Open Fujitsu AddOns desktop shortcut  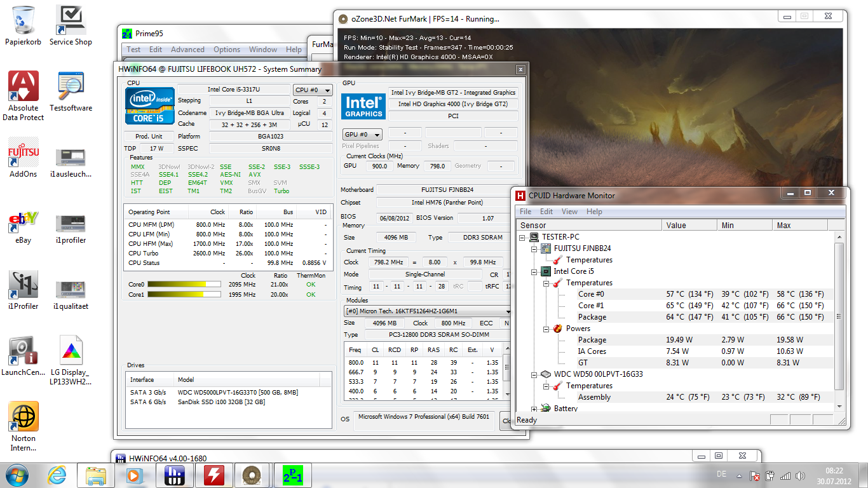24,158
